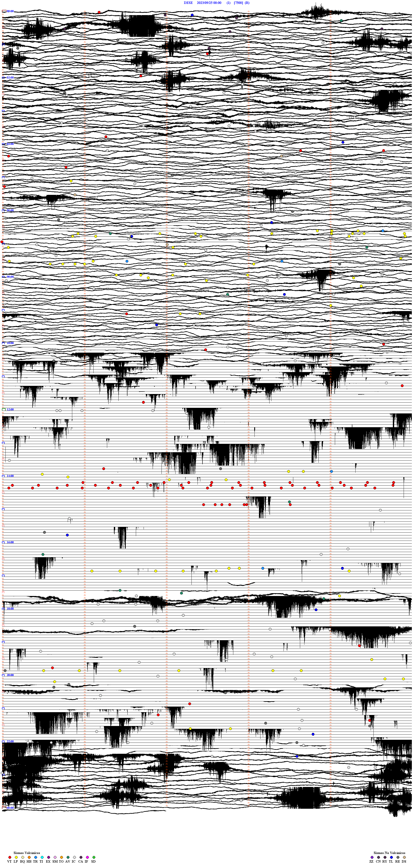
Task: Select the purple EX legend marker
Action: (49, 857)
